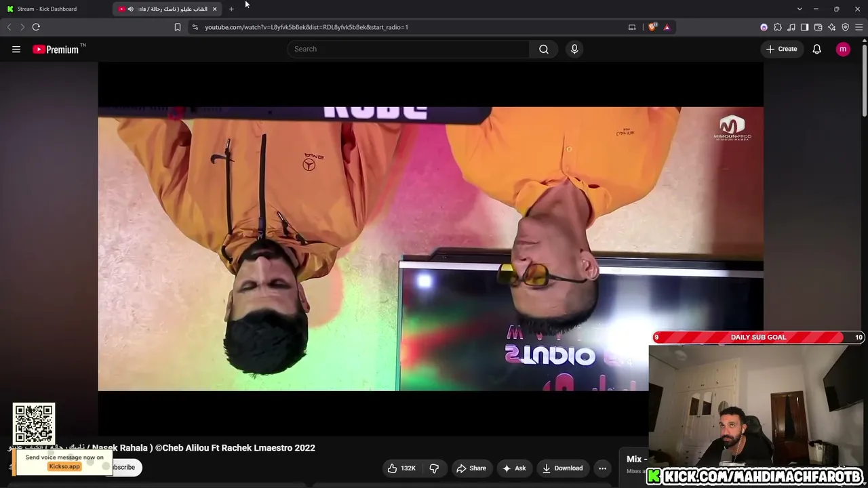Start voice search with the microphone
868x488 pixels.
point(574,49)
